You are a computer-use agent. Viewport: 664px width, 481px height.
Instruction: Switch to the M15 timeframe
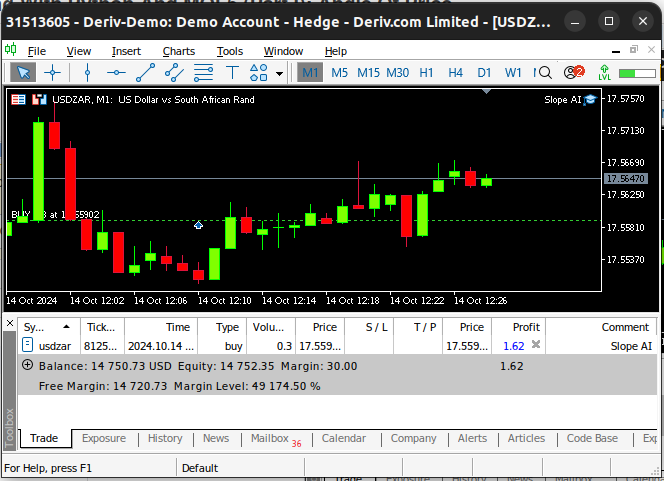(368, 73)
